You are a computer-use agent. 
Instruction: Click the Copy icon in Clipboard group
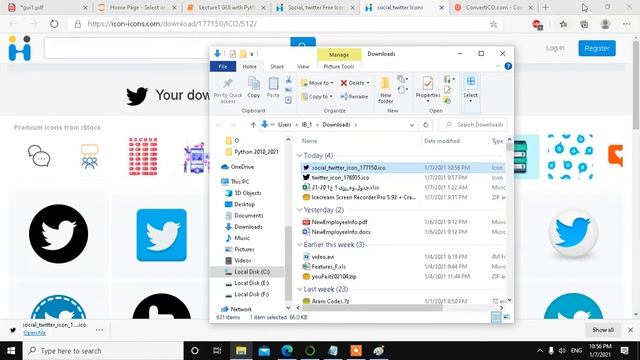[x=253, y=84]
